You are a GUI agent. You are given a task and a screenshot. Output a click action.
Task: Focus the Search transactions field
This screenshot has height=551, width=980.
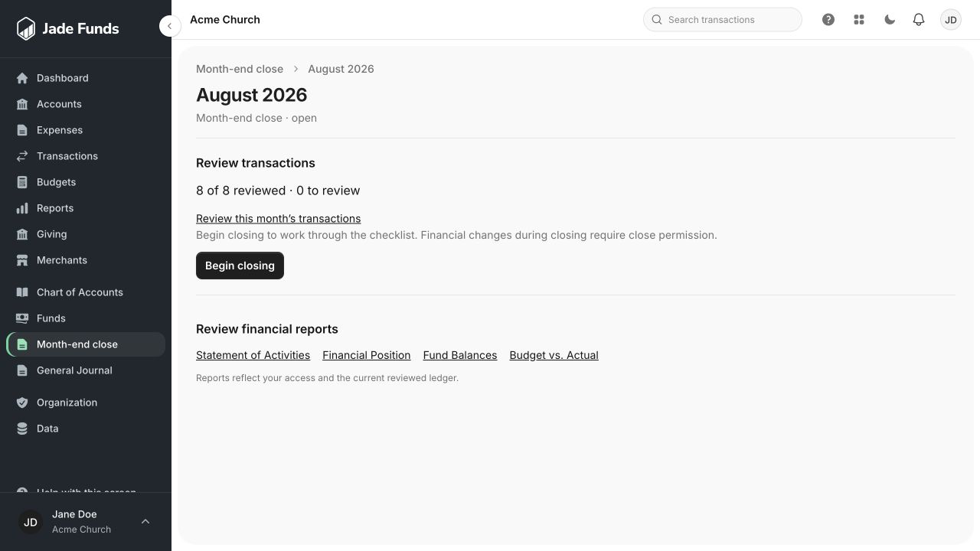[723, 20]
